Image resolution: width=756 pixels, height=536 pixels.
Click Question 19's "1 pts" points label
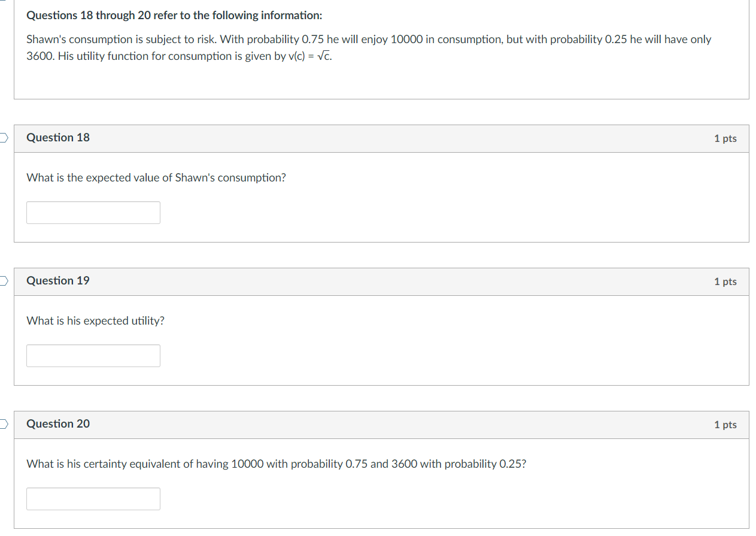pyautogui.click(x=725, y=281)
